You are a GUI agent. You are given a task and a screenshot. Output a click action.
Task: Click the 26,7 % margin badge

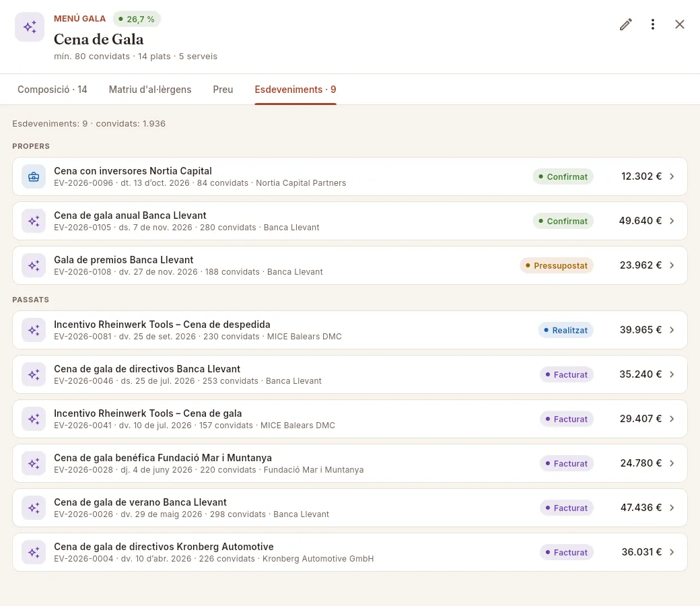[x=137, y=20]
